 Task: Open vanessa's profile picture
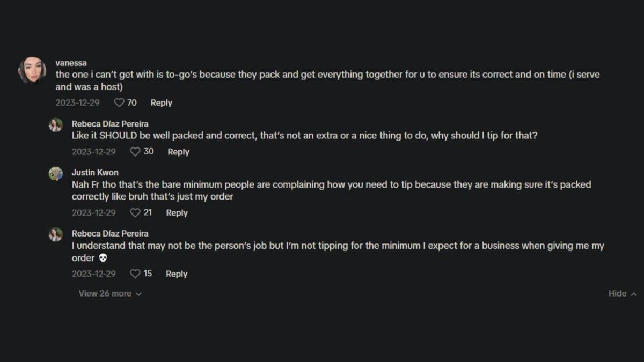32,70
